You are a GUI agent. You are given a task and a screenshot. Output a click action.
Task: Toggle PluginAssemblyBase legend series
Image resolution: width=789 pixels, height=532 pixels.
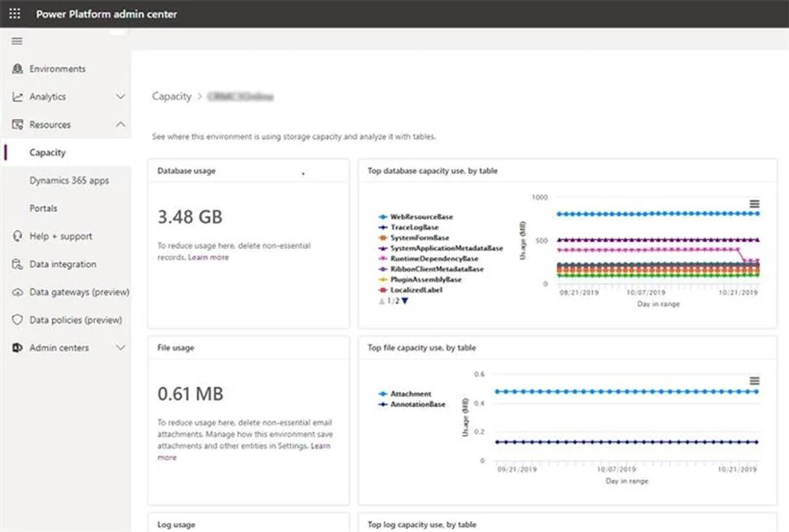coord(420,280)
